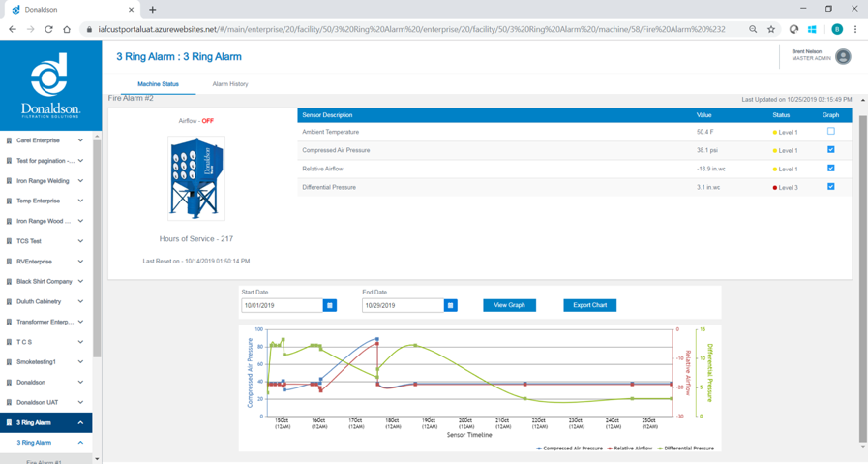Image resolution: width=868 pixels, height=464 pixels.
Task: Open the End Date calendar picker
Action: point(450,305)
